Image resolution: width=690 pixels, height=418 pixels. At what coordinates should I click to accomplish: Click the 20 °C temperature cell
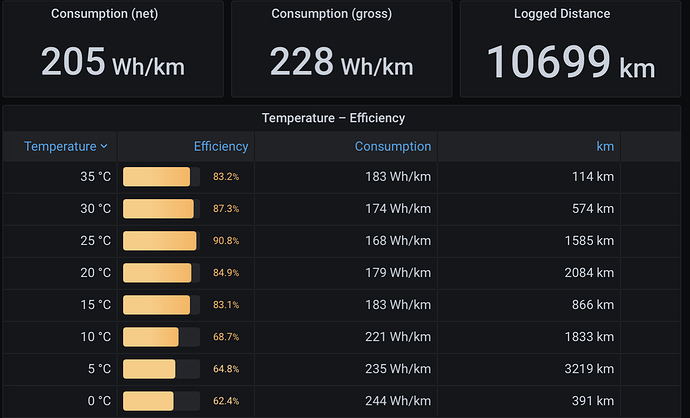[95, 273]
